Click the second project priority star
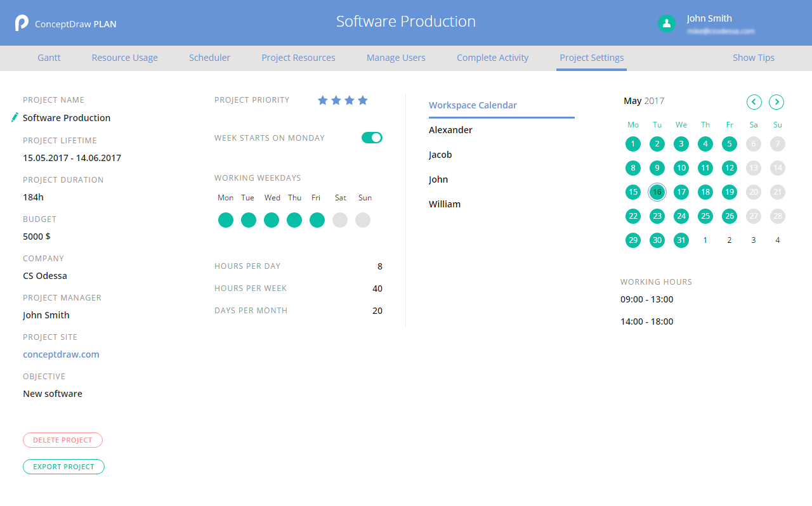The height and width of the screenshot is (506, 812). tap(336, 100)
